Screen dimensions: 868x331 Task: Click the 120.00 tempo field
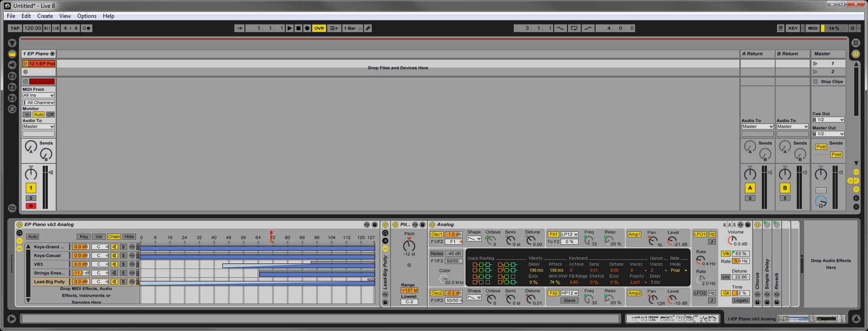pyautogui.click(x=33, y=28)
